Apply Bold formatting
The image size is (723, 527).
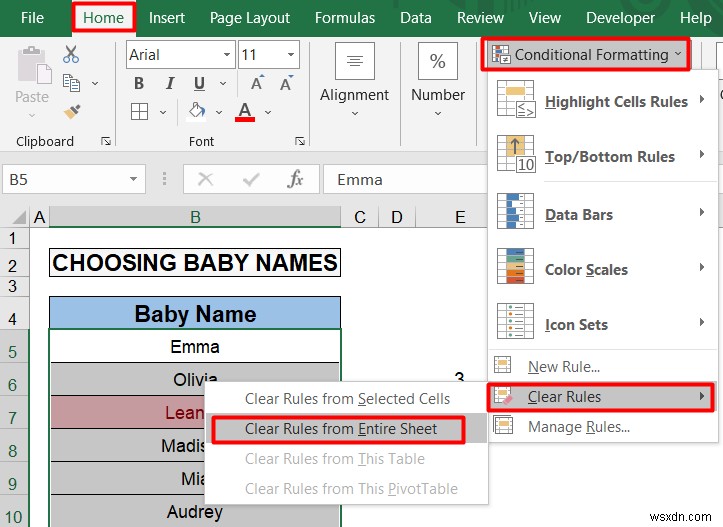coord(139,83)
